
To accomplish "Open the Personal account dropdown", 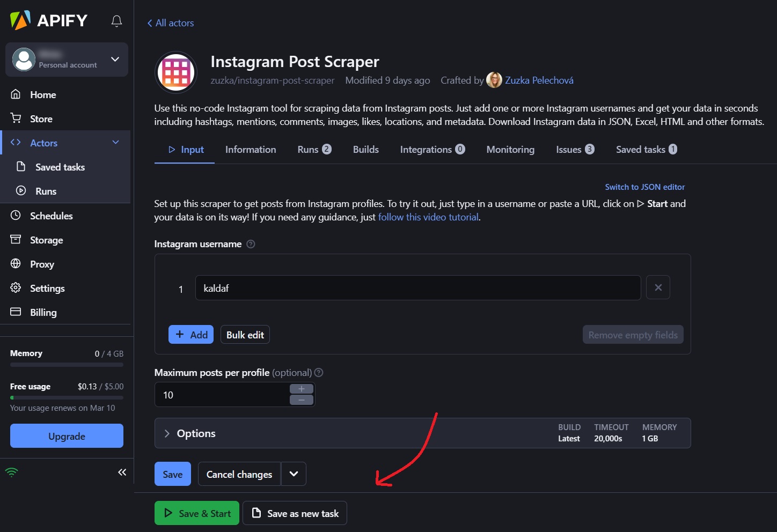I will 67,60.
